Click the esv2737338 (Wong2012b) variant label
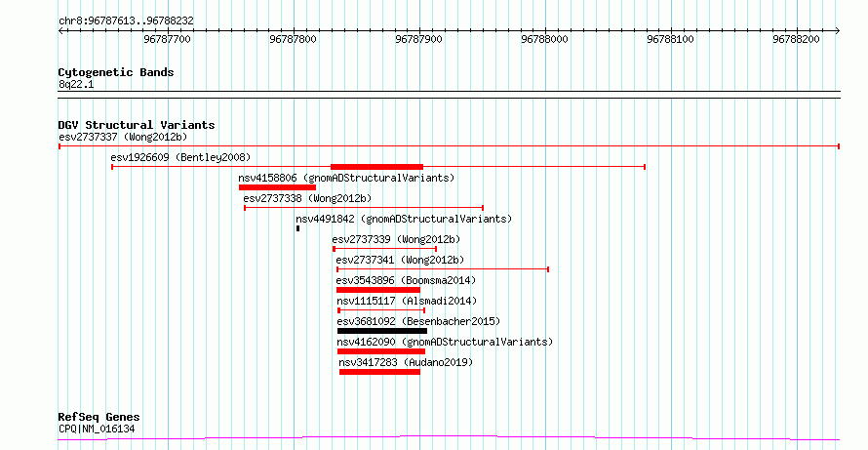Viewport: 868px width, 450px height. point(307,198)
